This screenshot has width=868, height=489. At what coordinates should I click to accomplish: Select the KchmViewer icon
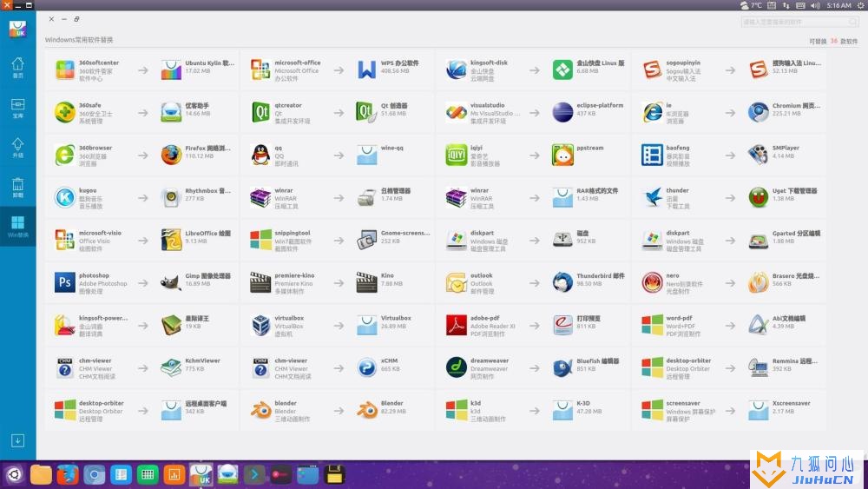(171, 367)
